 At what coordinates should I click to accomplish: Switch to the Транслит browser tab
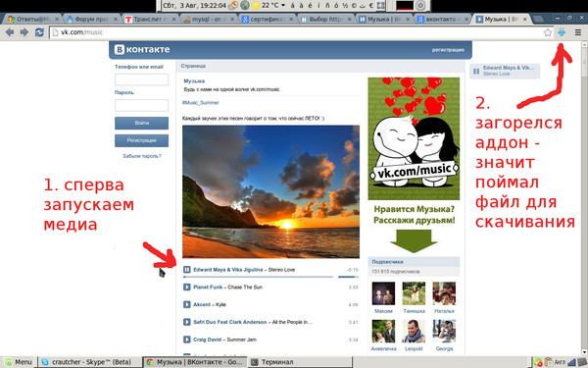click(149, 19)
